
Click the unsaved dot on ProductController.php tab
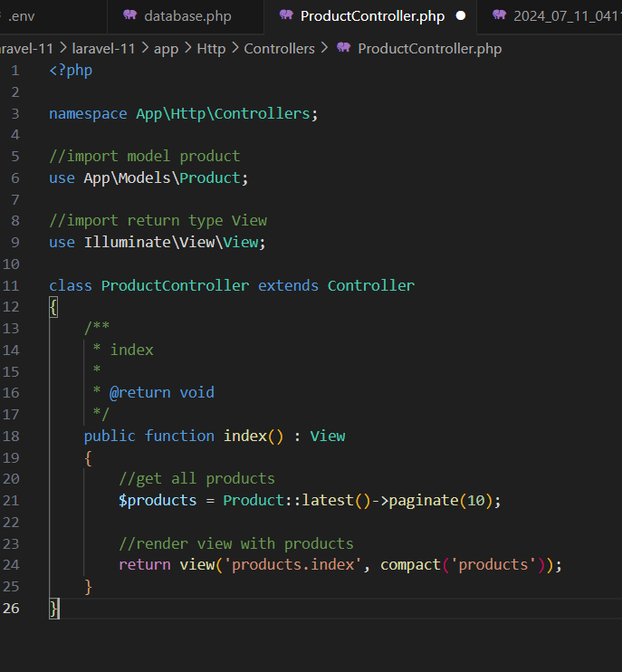[x=461, y=16]
